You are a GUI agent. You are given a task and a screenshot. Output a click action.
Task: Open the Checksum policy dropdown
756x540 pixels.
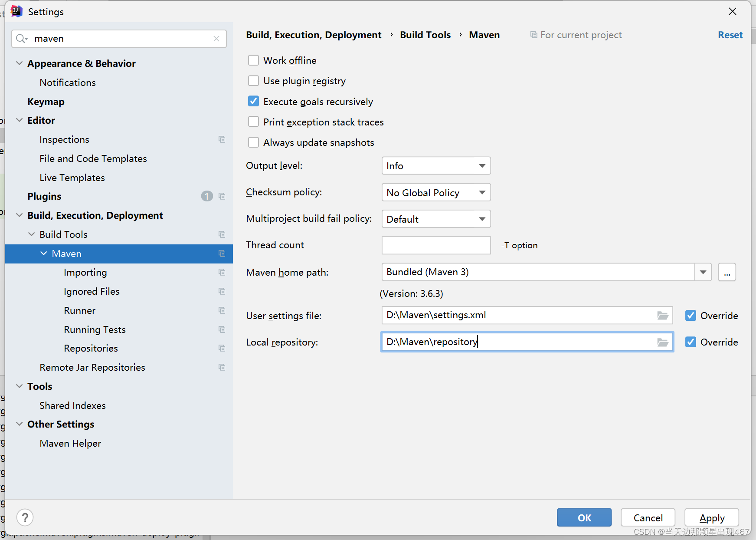(436, 192)
